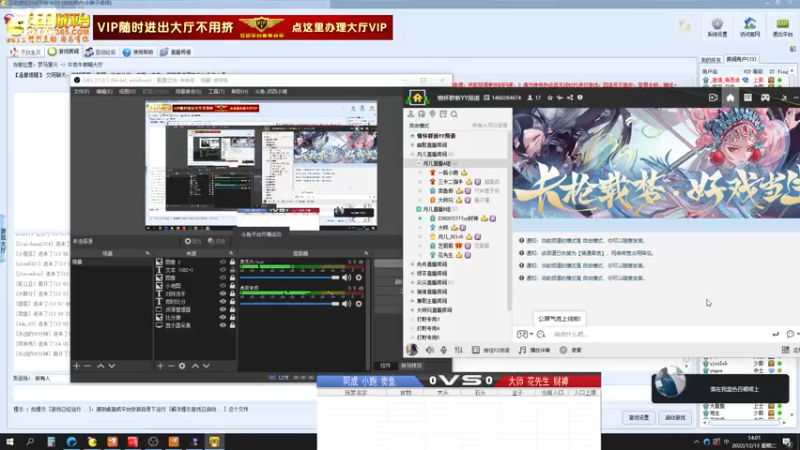Move the OBS scene up in the list

click(x=101, y=366)
